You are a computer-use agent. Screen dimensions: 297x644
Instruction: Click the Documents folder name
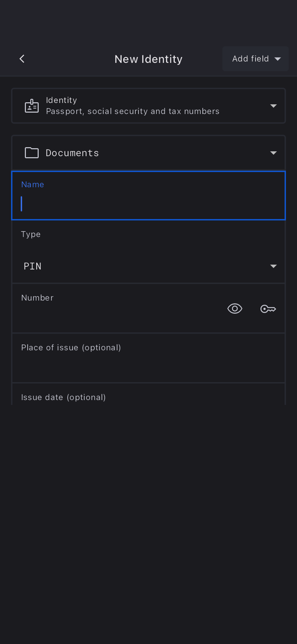coord(72,153)
